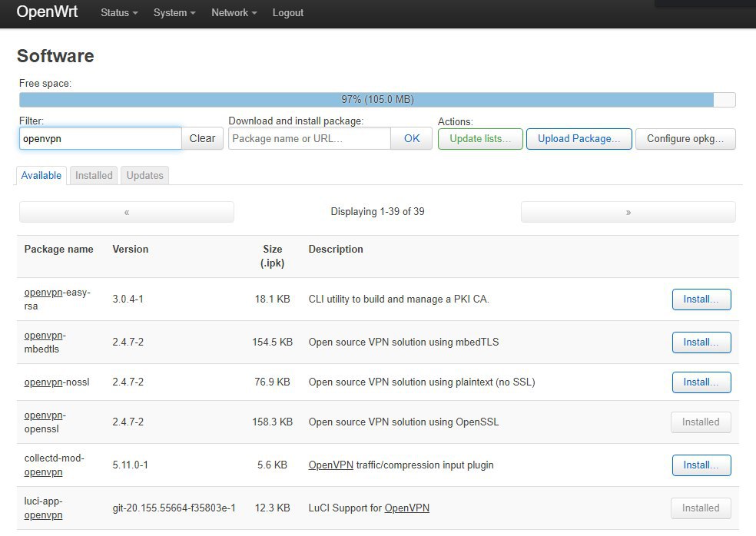Viewport: 756px width, 536px height.
Task: Click 'LuCI Support for OpenVPN' description
Action: pyautogui.click(x=369, y=508)
